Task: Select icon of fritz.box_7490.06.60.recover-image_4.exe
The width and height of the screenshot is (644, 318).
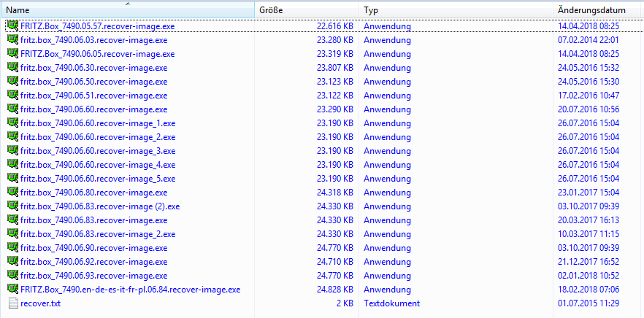Action: (x=13, y=165)
